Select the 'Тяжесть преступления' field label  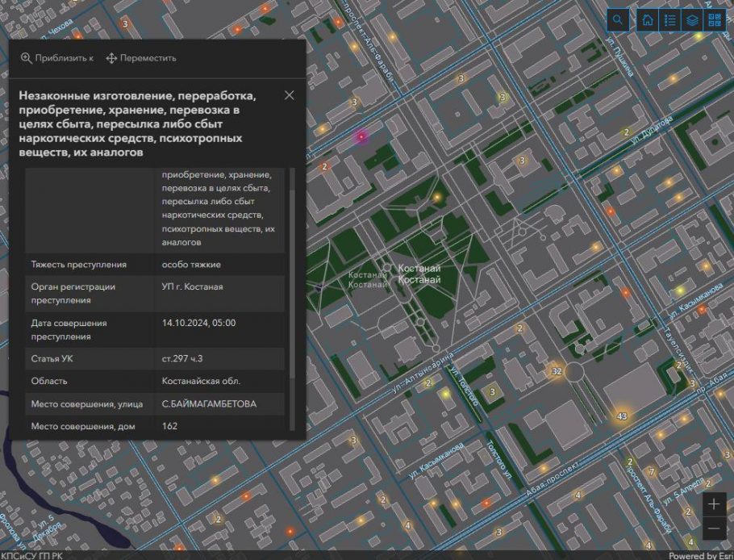tap(79, 265)
